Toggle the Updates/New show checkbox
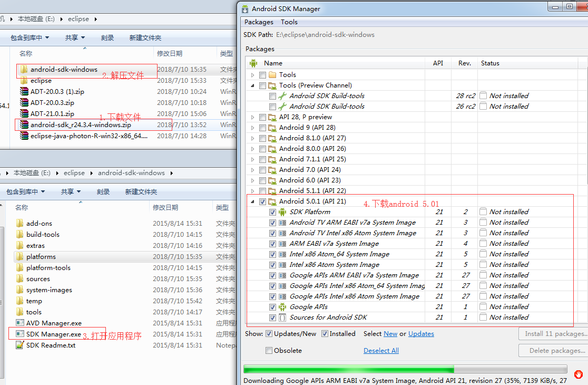The width and height of the screenshot is (588, 385). point(269,334)
